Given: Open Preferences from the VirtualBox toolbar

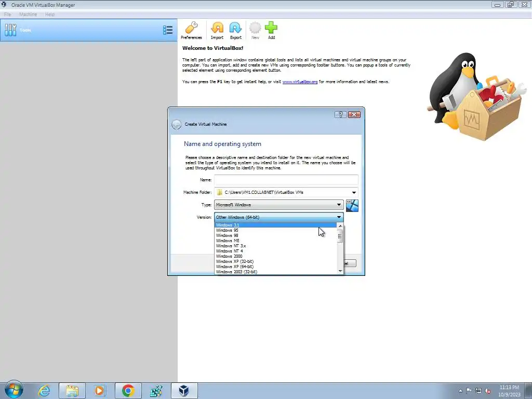Looking at the screenshot, I should click(191, 31).
